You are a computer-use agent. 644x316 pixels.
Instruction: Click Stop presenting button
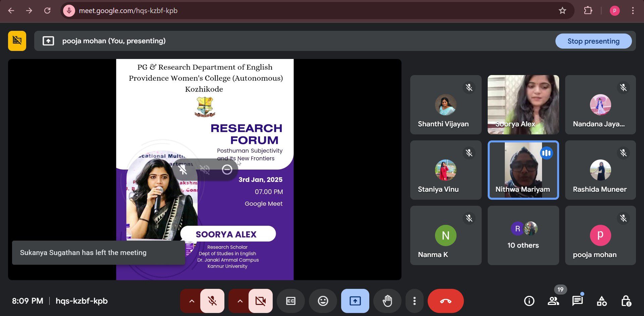(x=593, y=41)
